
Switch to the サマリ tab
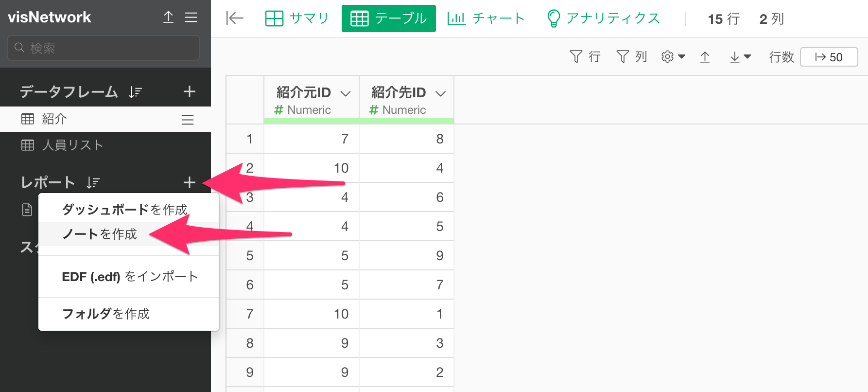point(297,18)
